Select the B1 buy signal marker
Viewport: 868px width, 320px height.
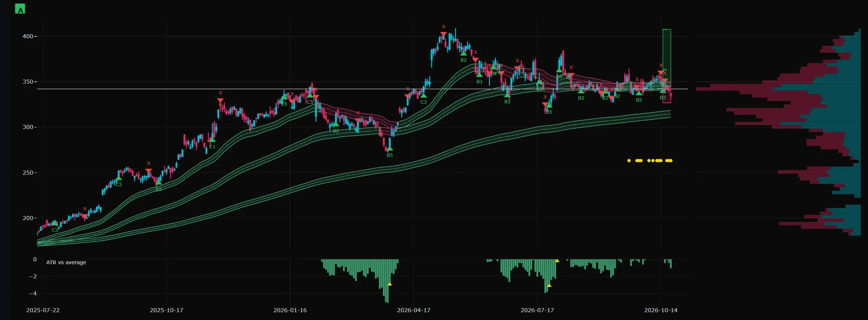[x=479, y=75]
